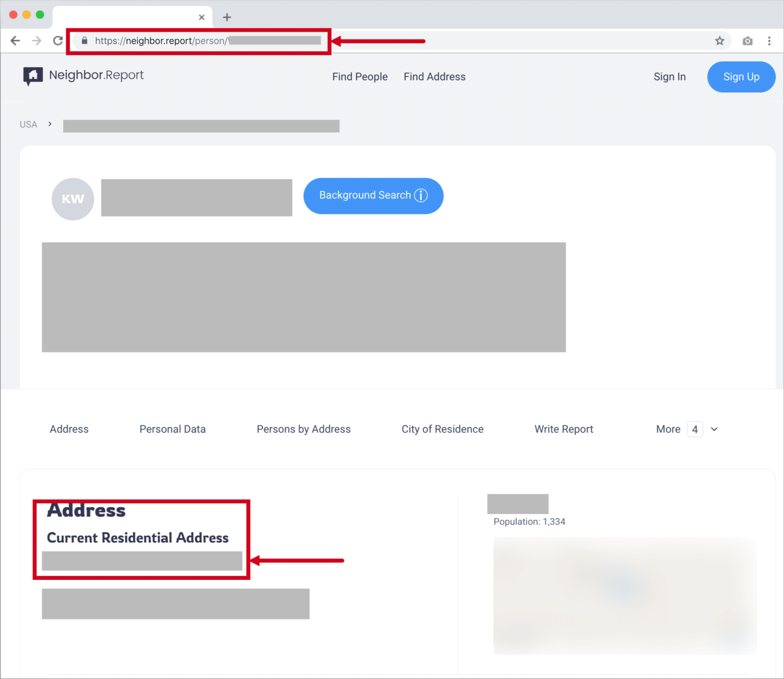Expand the More sections dropdown

coord(668,429)
